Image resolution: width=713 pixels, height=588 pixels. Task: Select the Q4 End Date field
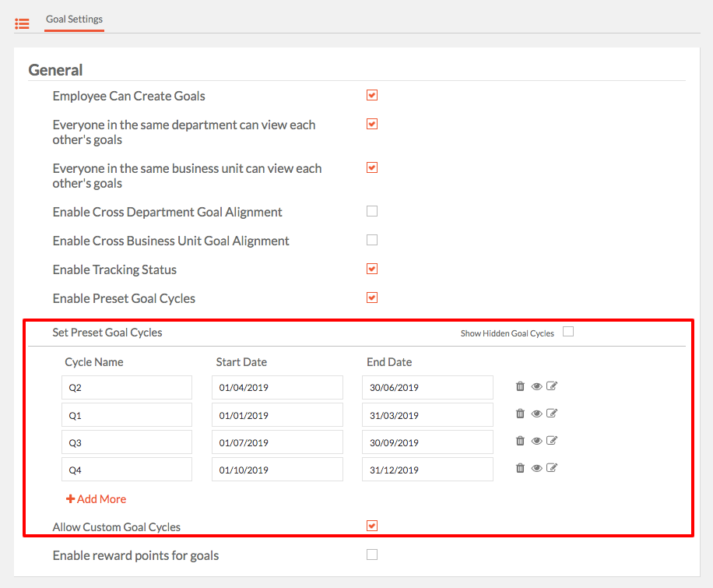click(427, 470)
